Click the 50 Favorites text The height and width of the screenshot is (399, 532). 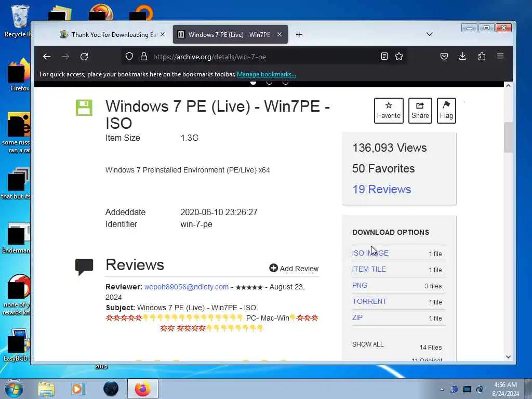[x=383, y=169]
